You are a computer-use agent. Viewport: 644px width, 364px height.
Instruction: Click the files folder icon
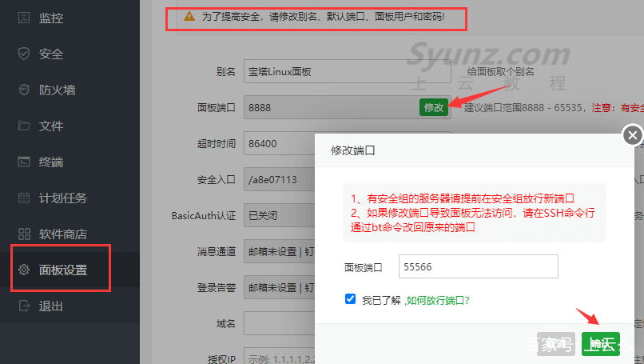24,126
